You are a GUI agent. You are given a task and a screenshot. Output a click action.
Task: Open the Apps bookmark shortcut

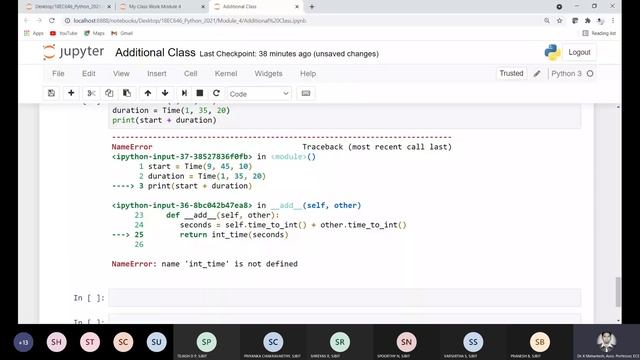pyautogui.click(x=33, y=33)
